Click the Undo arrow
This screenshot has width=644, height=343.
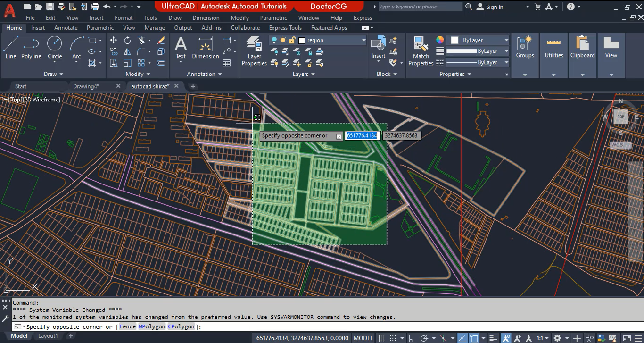107,7
